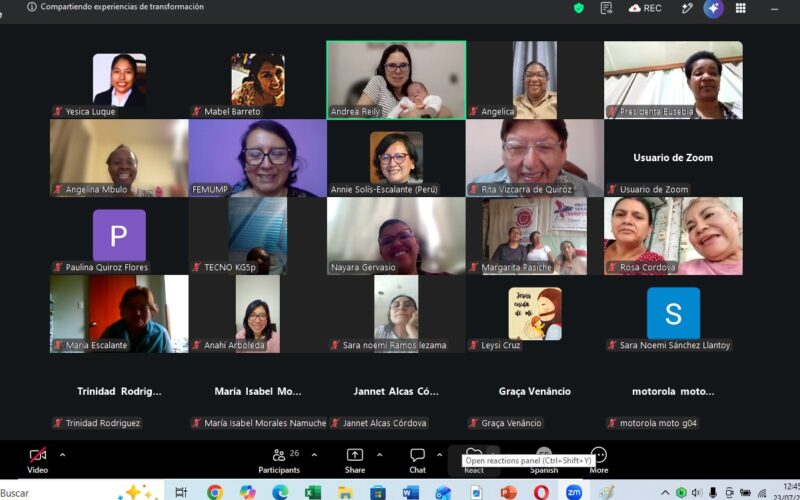
Task: Show hidden system tray icons arrow
Action: point(665,493)
